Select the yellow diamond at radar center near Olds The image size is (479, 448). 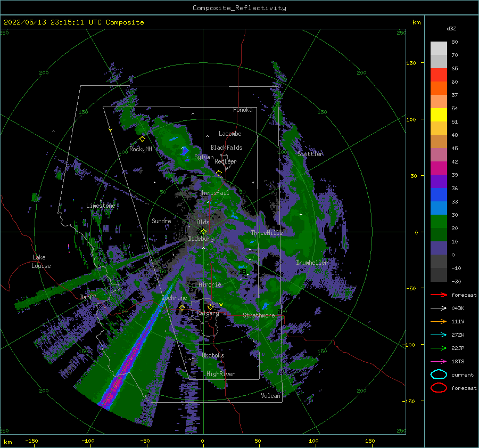click(203, 232)
